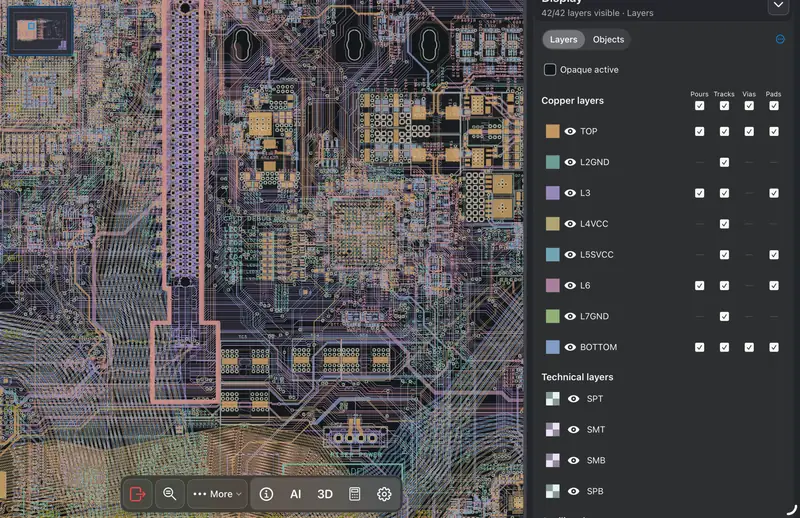
Task: Click the L6 pink color swatch
Action: tap(553, 285)
